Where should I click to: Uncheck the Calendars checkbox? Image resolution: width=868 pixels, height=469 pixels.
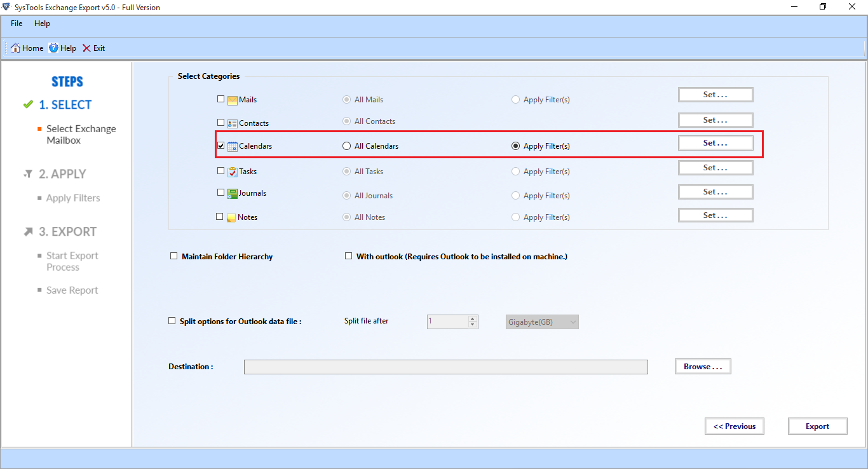[x=220, y=146]
